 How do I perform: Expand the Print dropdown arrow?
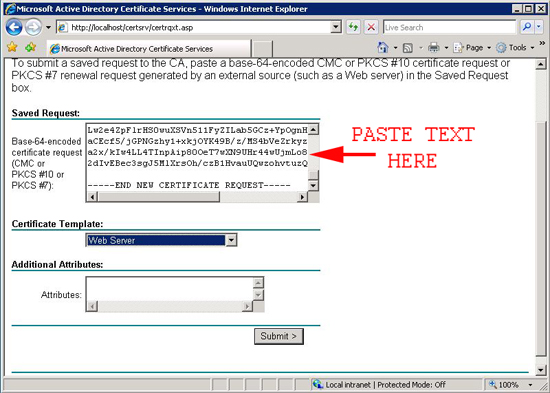[446, 47]
